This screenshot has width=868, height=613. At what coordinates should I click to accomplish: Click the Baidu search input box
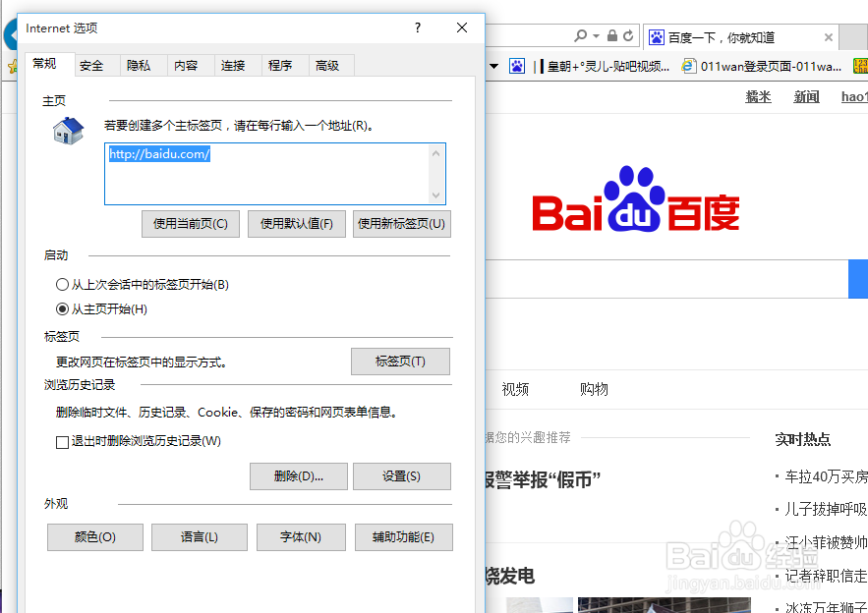[x=667, y=279]
